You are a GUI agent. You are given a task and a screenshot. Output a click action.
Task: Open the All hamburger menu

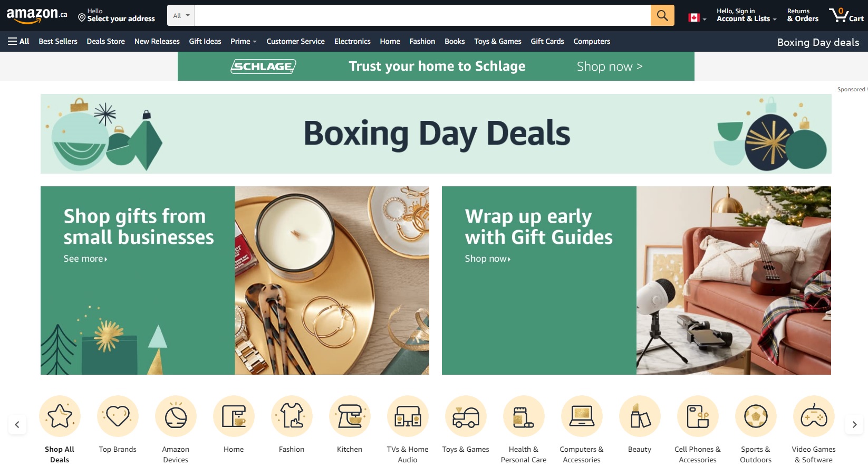[x=18, y=41]
